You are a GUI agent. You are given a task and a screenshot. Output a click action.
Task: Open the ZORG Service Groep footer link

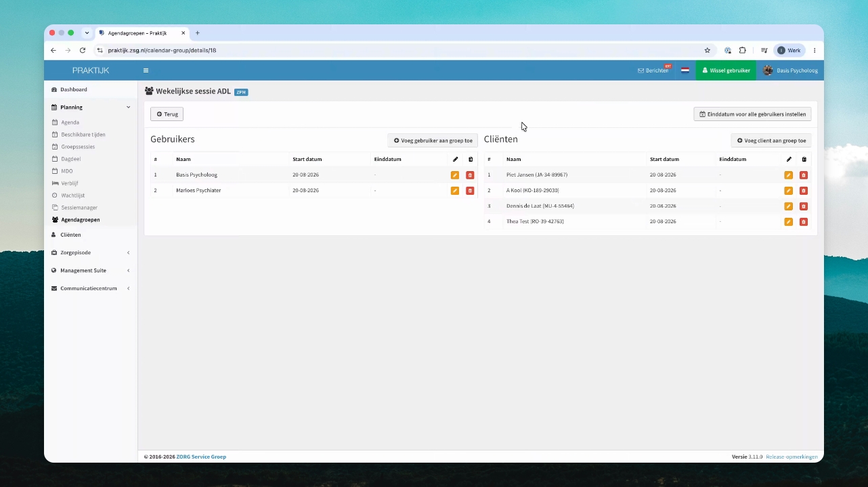tap(201, 457)
